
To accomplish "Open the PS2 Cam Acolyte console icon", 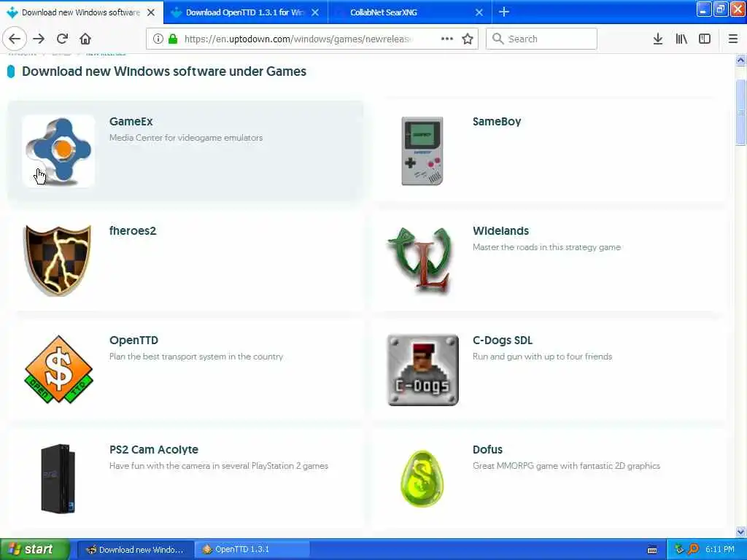I will coord(58,478).
